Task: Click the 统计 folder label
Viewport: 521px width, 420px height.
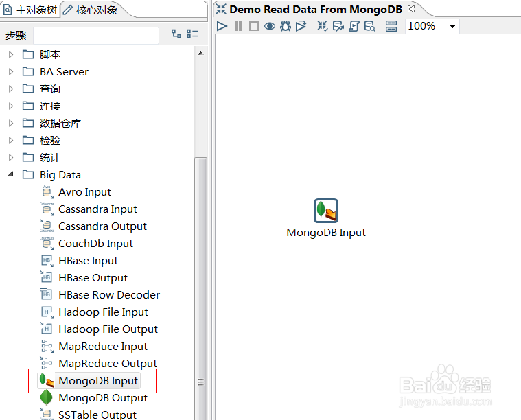Action: point(50,158)
